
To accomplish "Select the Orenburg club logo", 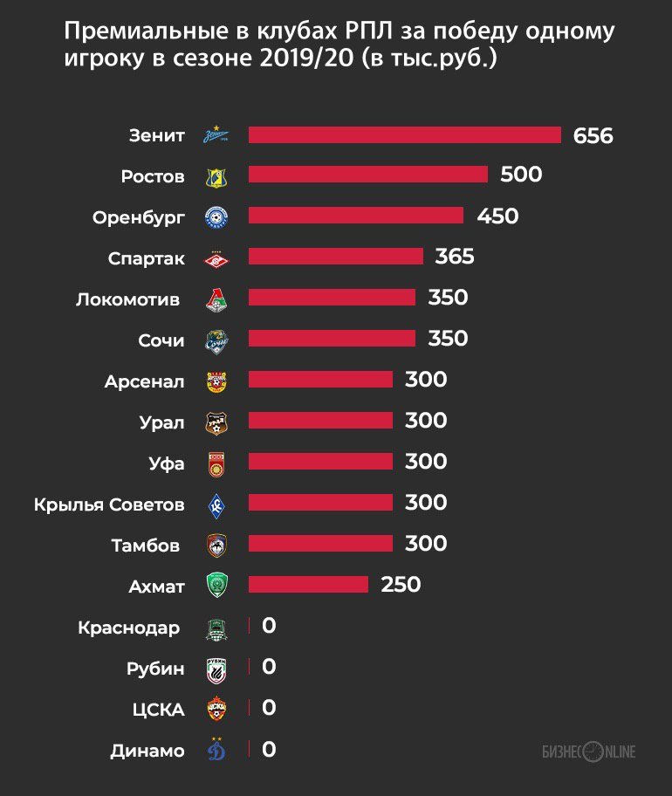I will click(216, 217).
